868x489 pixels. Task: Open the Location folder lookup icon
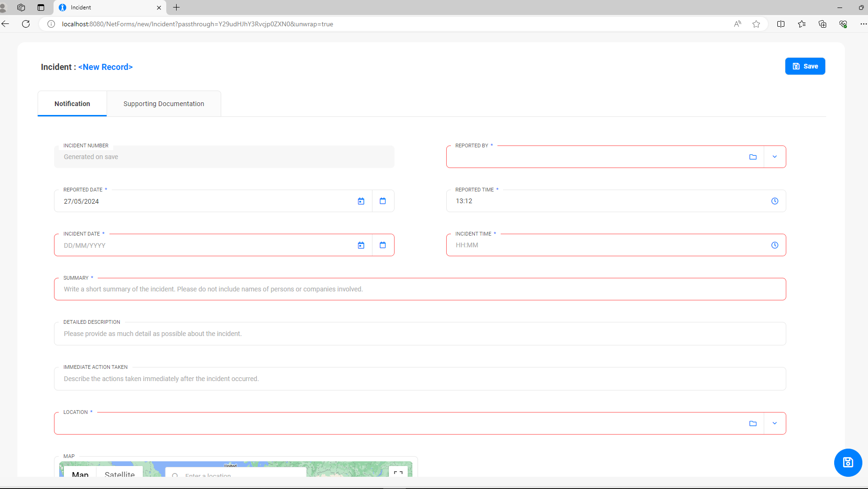[x=753, y=423]
